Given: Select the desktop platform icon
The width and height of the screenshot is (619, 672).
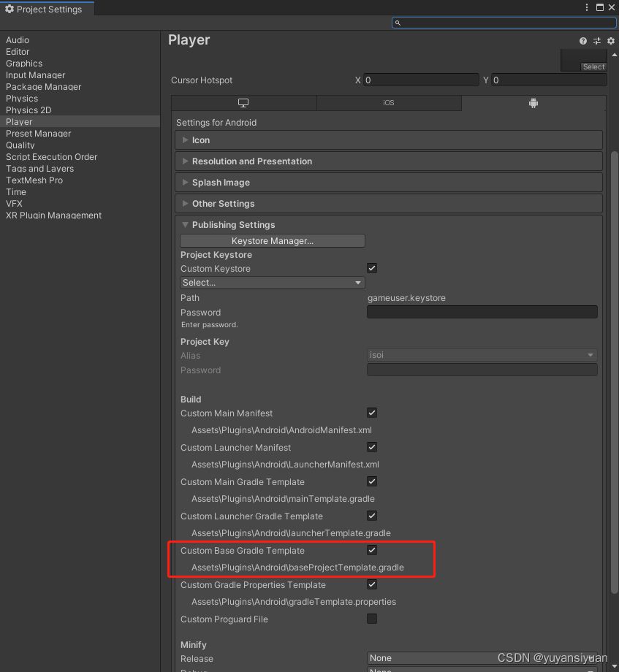Looking at the screenshot, I should tap(244, 103).
